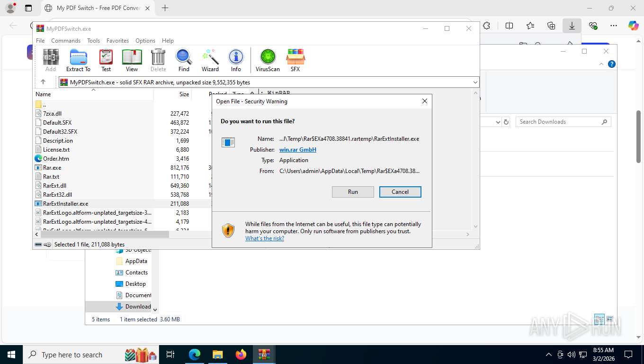Open the parent folder '..' entry

44,105
